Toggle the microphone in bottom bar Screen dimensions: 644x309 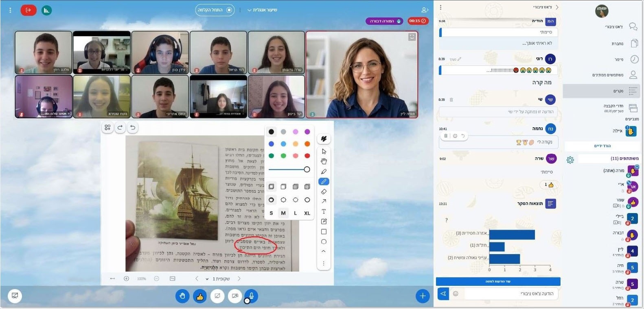coord(251,296)
